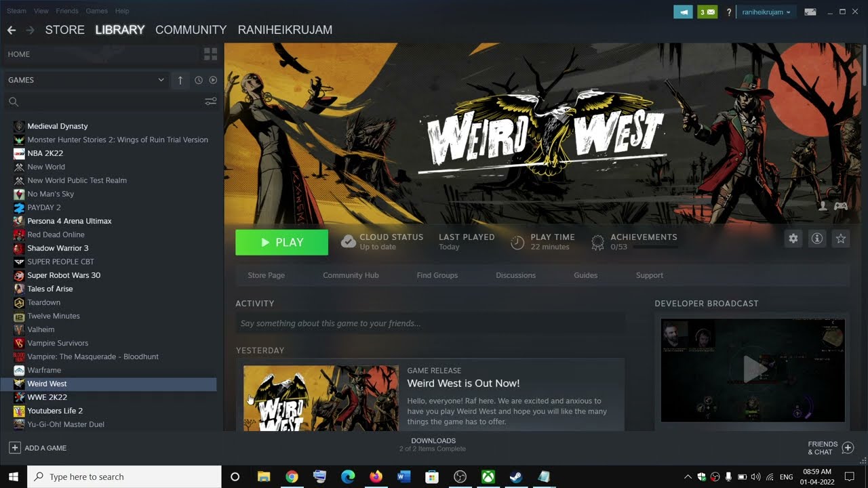Select Valheim in the games list
The image size is (868, 488).
(x=41, y=329)
